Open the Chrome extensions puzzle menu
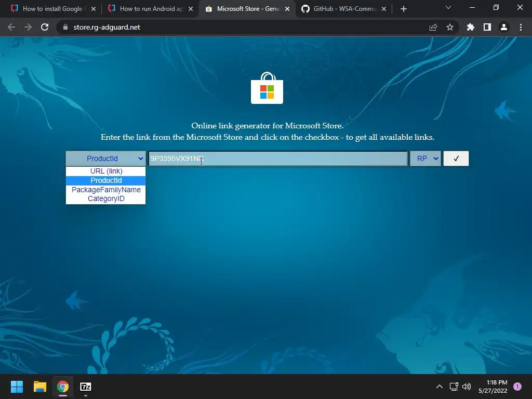The image size is (532, 399). 471,27
